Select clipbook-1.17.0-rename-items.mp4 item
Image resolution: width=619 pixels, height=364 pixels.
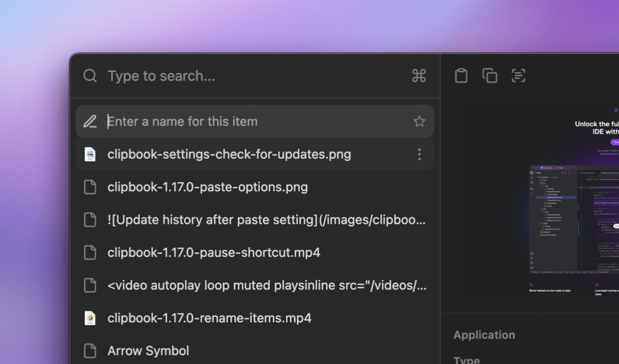(x=255, y=318)
